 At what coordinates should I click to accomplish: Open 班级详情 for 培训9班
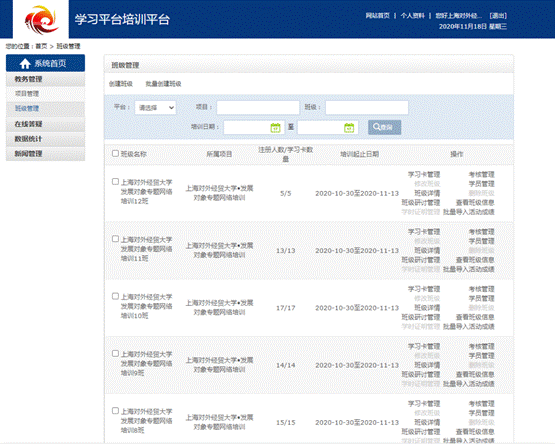point(427,365)
